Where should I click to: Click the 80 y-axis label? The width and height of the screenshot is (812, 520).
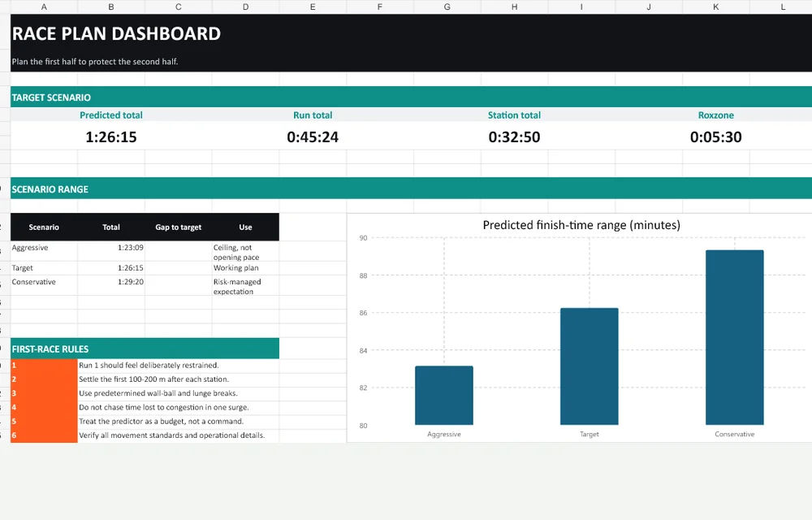pyautogui.click(x=363, y=426)
